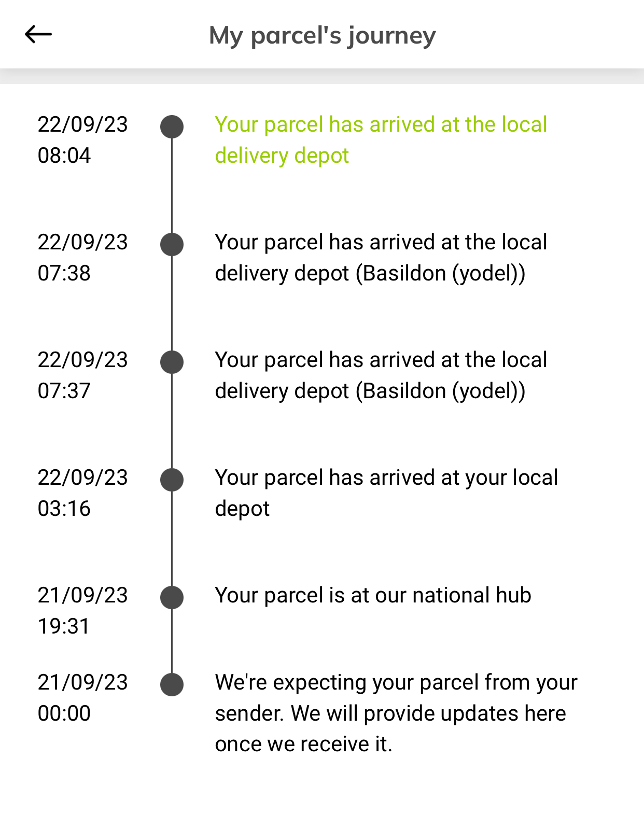644x828 pixels.
Task: Click the 21/09/23 19:31 timestamp
Action: [x=82, y=611]
